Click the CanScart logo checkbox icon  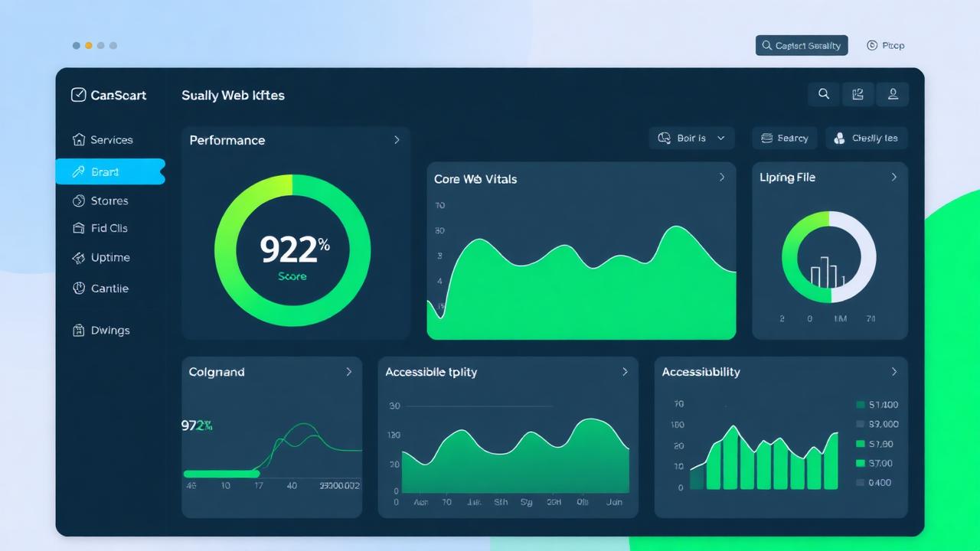[78, 95]
